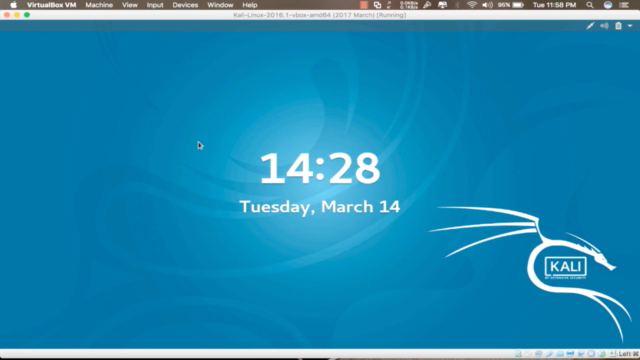The image size is (640, 360).
Task: Open the display mirroring menu bar icon
Action: pos(442,5)
